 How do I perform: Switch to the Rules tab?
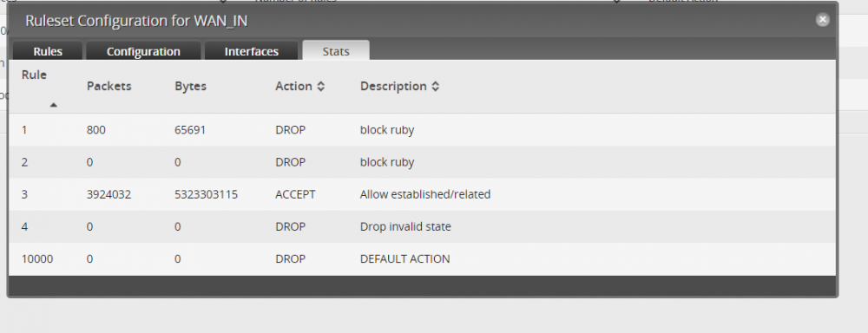pos(48,51)
